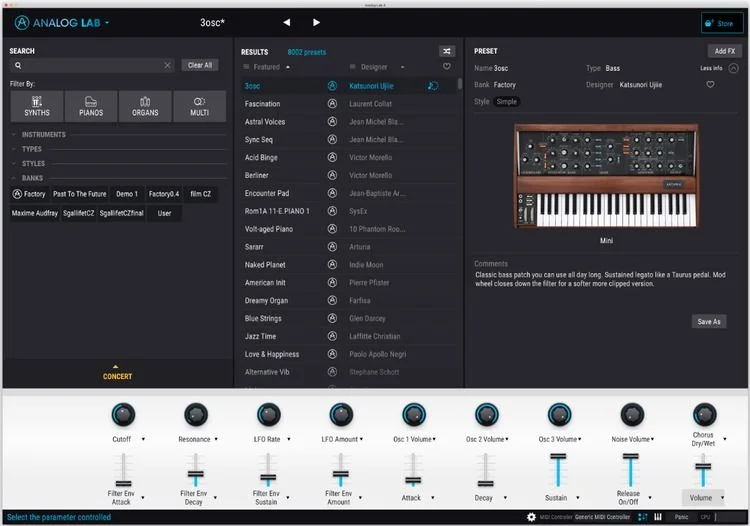
Task: Like the 3osc preset with the heart icon
Action: (710, 85)
